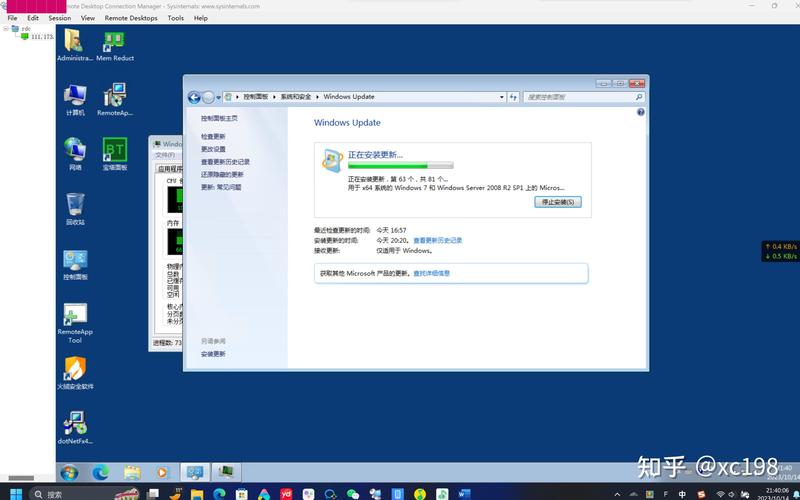Open Windows Update help question mark

pyautogui.click(x=641, y=112)
